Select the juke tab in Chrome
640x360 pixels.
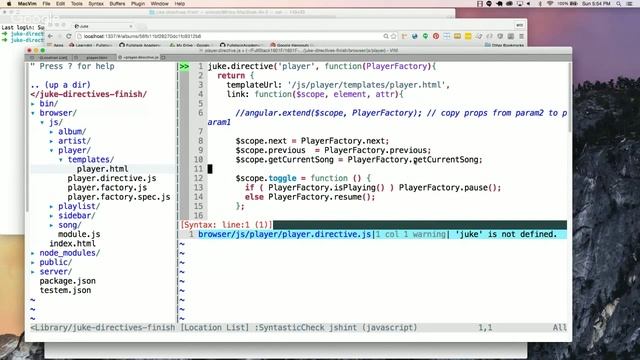pos(104,26)
